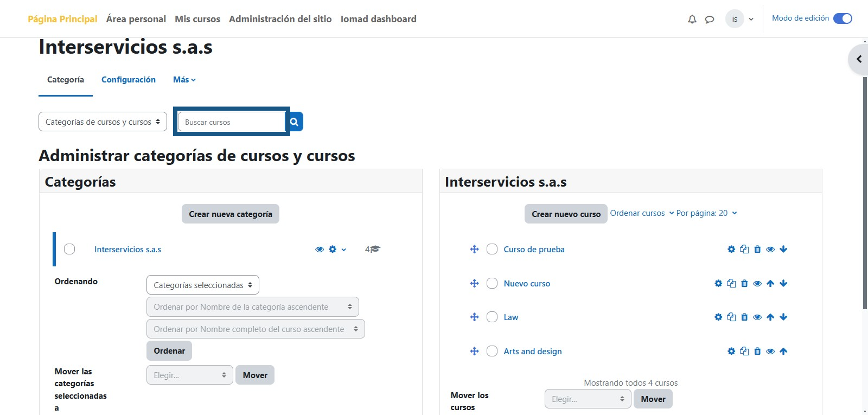Move Curso de prueba down with arrow
The image size is (868, 415).
point(783,250)
